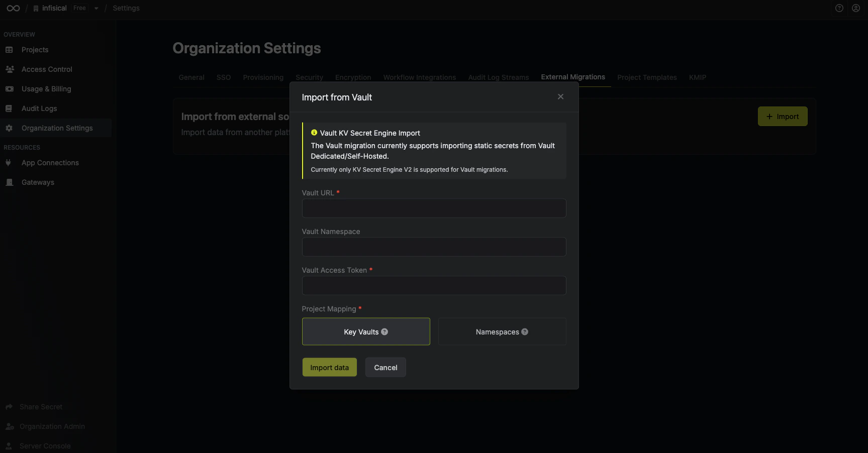Click the green + Import button

(x=783, y=116)
